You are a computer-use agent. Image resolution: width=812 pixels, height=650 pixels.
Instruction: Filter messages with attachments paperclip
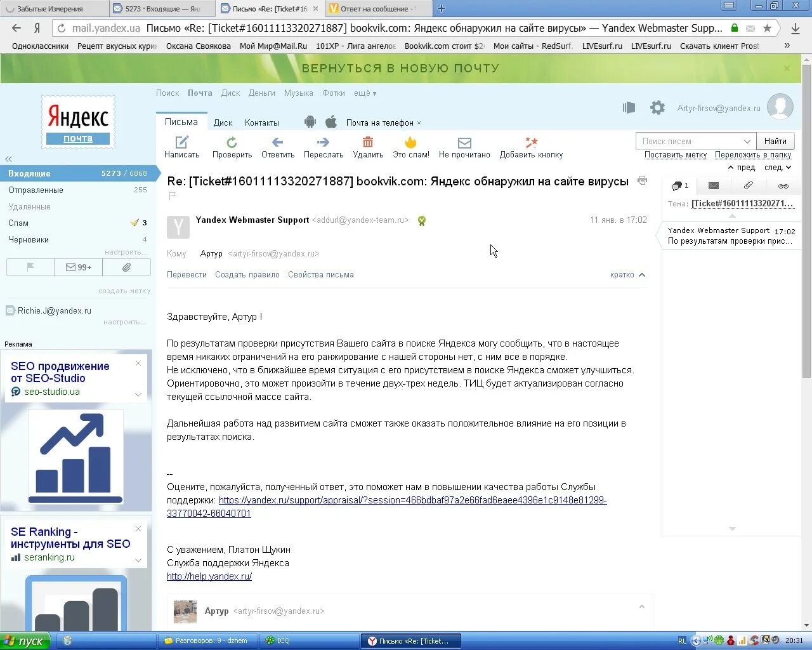pyautogui.click(x=127, y=267)
